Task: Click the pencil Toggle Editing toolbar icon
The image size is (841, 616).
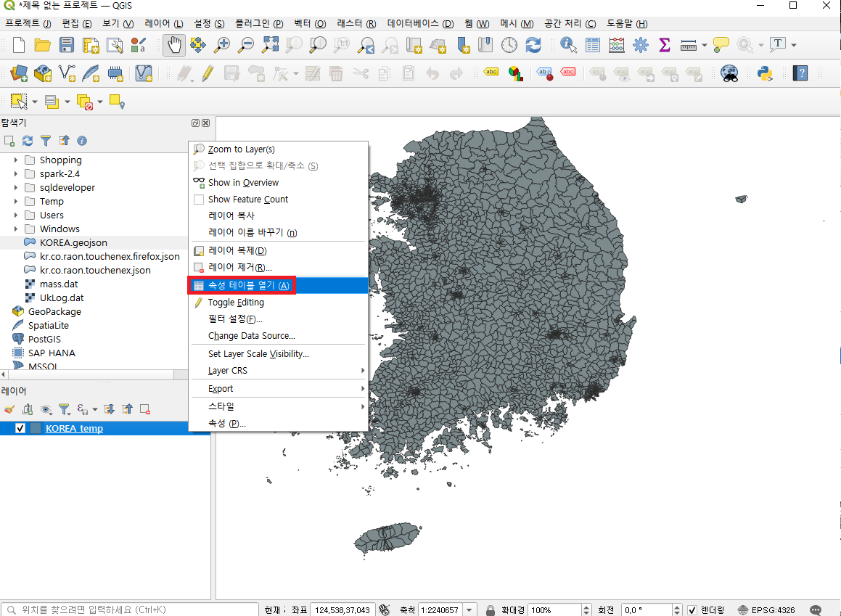Action: 208,73
